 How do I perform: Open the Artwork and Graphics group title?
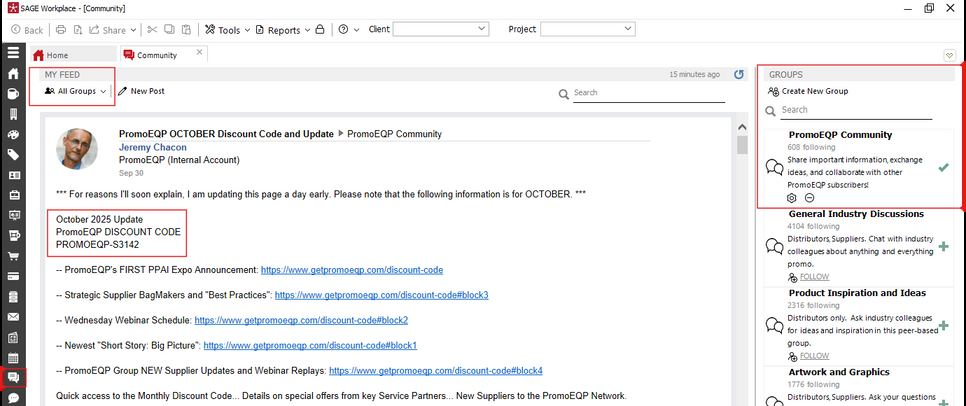pos(839,372)
